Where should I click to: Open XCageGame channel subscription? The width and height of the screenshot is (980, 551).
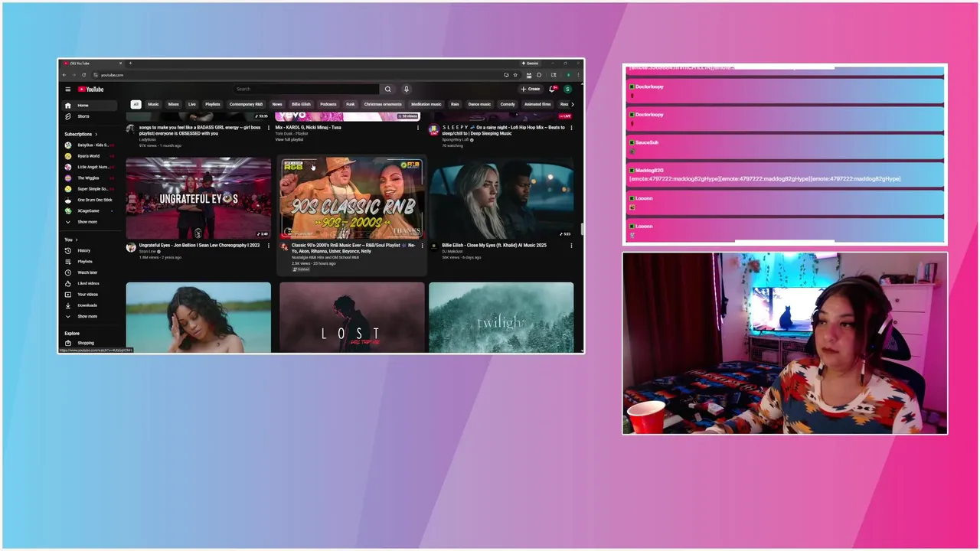[x=90, y=210]
